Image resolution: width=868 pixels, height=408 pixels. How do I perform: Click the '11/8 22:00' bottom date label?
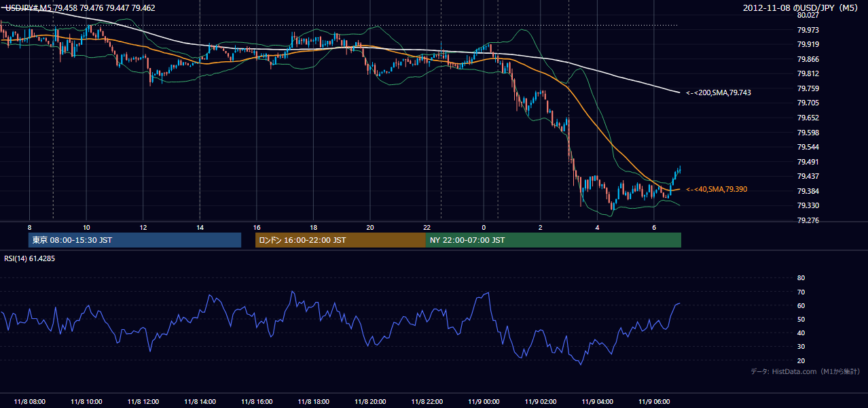click(427, 402)
